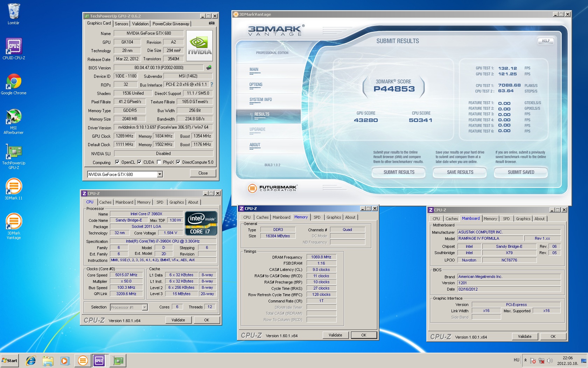Activate the GPU-Z taskbar button
588x368 pixels.
[118, 360]
